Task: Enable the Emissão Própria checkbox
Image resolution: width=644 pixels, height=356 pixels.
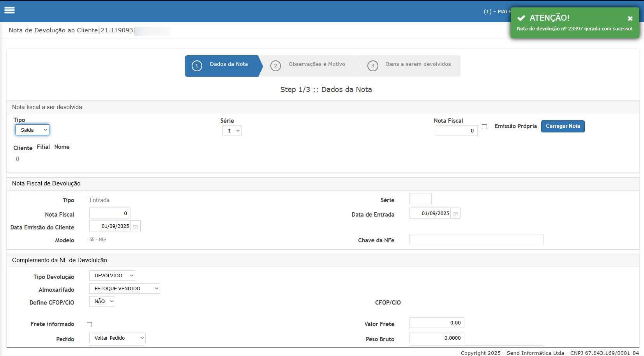Action: coord(484,127)
